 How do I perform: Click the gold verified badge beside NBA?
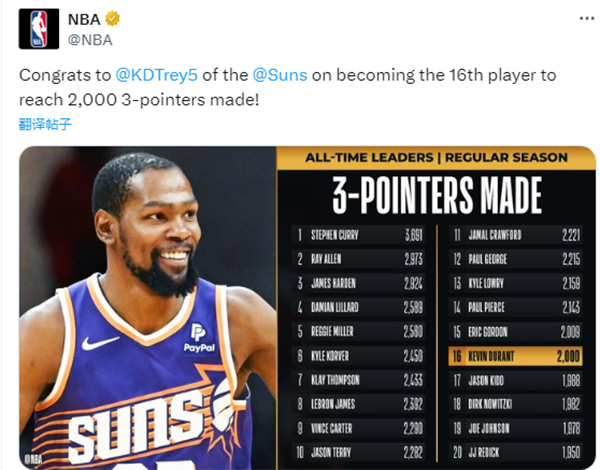pyautogui.click(x=114, y=19)
